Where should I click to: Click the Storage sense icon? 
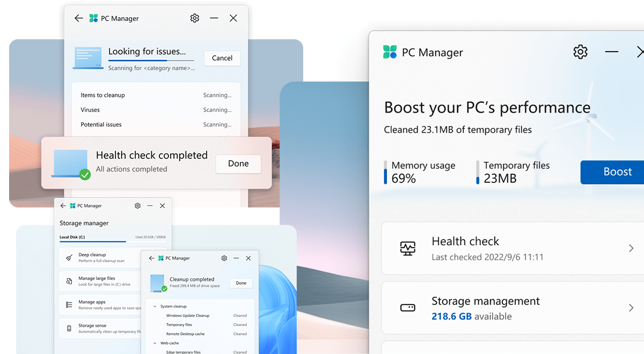click(69, 328)
